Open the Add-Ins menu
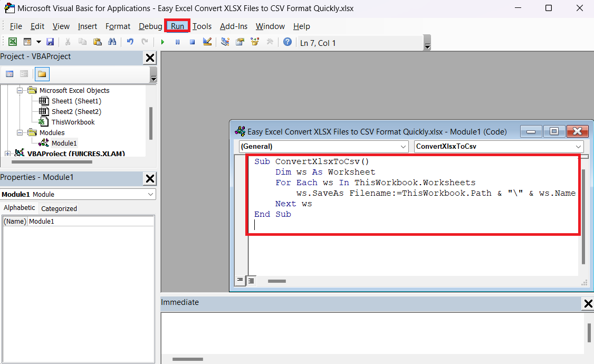 (234, 26)
